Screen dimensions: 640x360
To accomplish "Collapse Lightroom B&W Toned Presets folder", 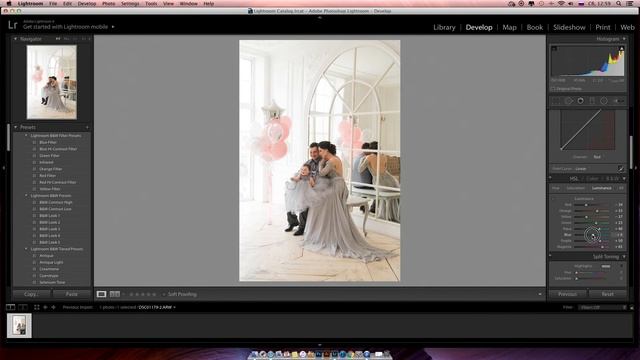I will [x=26, y=249].
